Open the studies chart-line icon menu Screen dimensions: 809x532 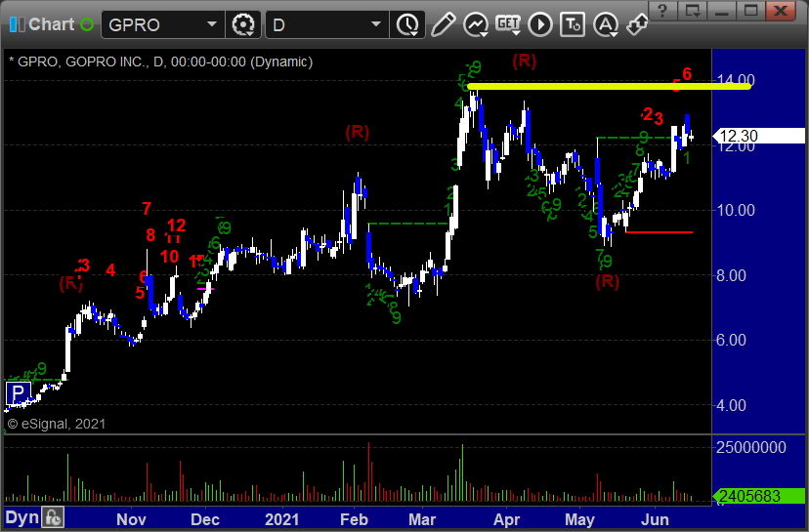pyautogui.click(x=475, y=24)
